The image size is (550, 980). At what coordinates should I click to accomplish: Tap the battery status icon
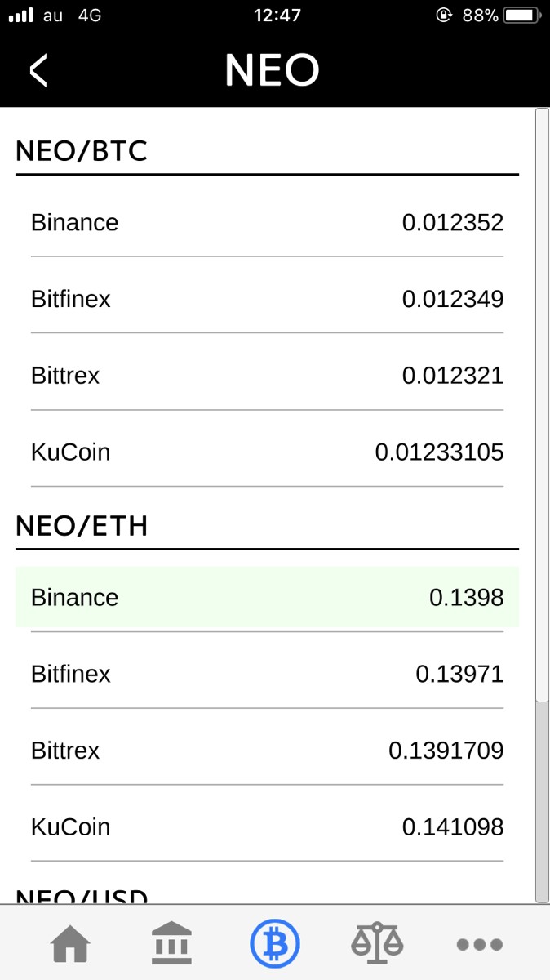(519, 15)
